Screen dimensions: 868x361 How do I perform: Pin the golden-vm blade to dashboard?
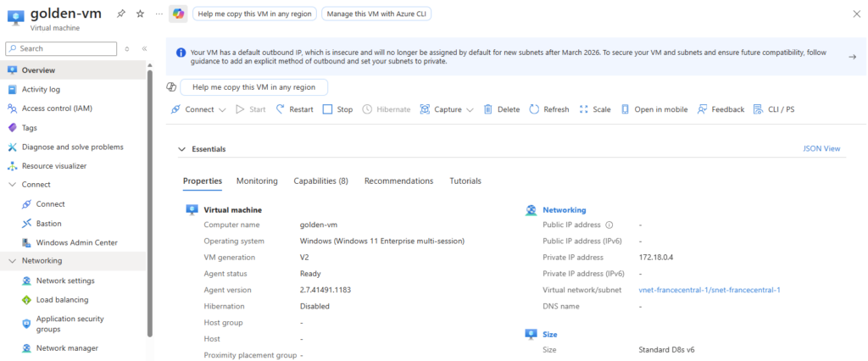[x=121, y=14]
